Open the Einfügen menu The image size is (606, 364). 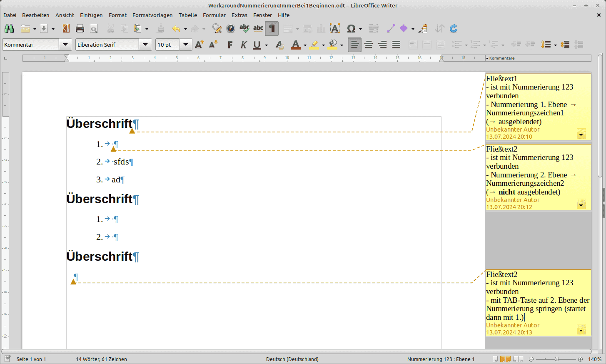coord(91,15)
